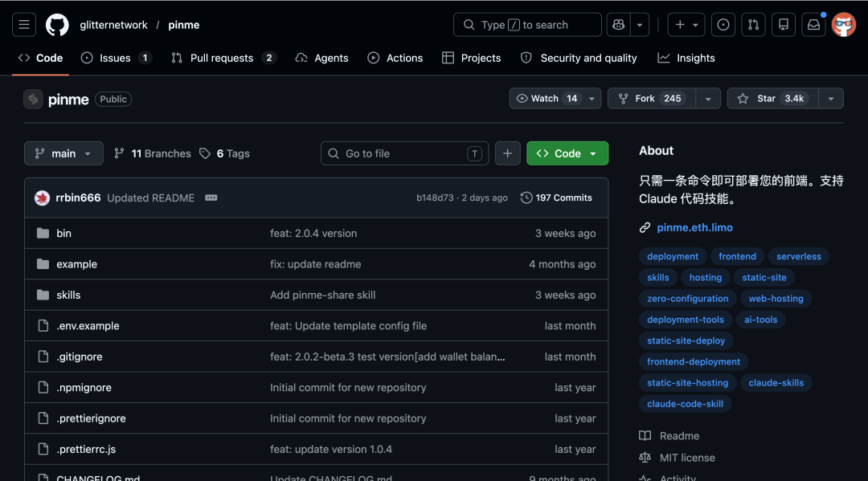Select the serverless topic tag
Screen dimensions: 868x481
799,256
